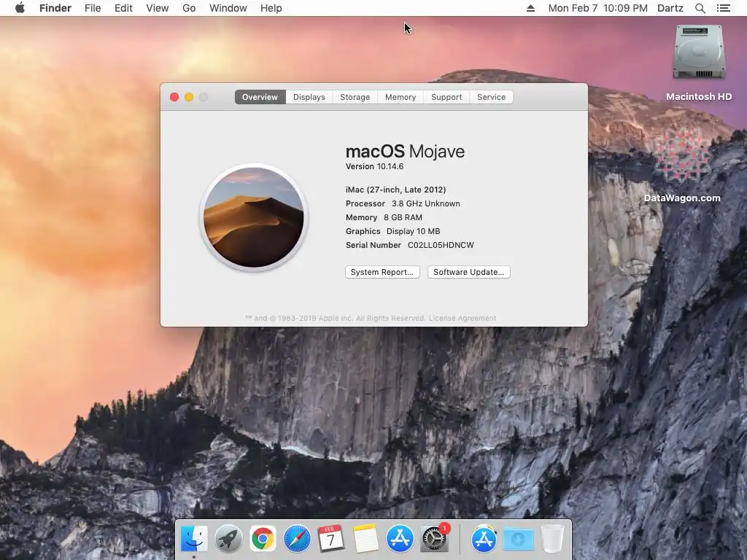Image resolution: width=747 pixels, height=560 pixels.
Task: Open Calendar showing Feb 7 in Dock
Action: 331,539
